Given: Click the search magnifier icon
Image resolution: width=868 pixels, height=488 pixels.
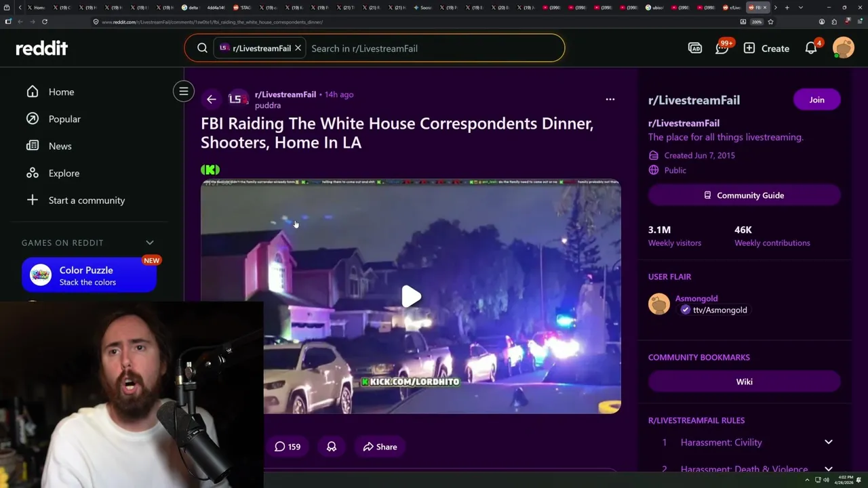Looking at the screenshot, I should pos(202,48).
